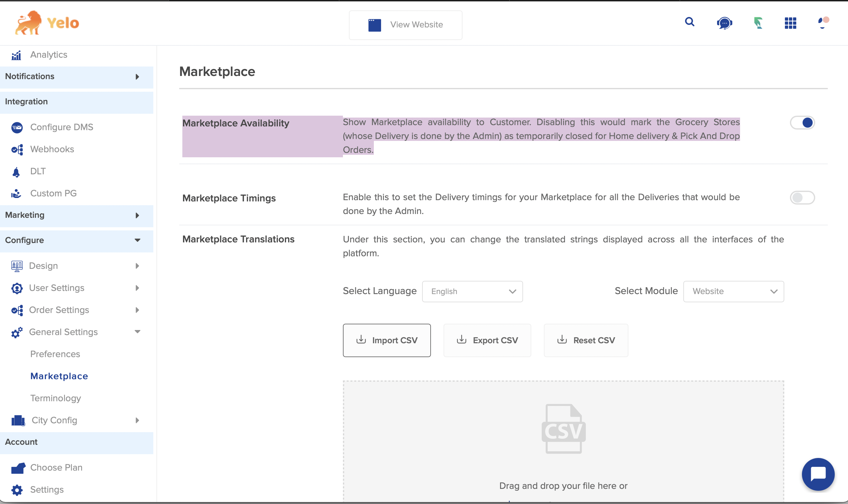Click the CSV drag and drop area

click(563, 441)
